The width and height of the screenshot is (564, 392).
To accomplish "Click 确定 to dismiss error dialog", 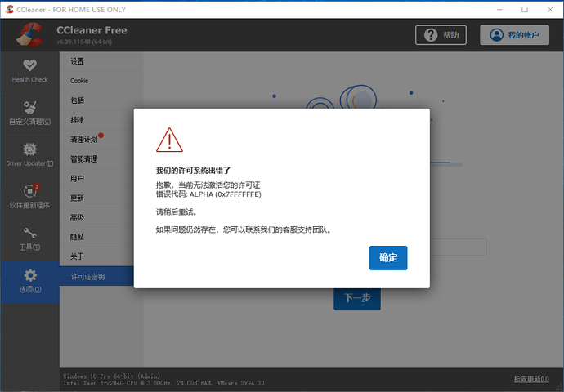I will (x=387, y=257).
